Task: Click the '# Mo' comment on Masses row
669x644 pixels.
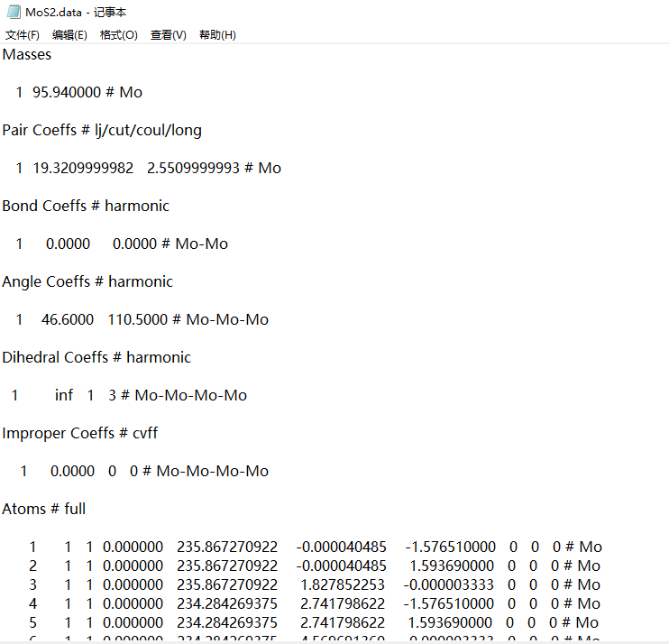Action: point(124,92)
